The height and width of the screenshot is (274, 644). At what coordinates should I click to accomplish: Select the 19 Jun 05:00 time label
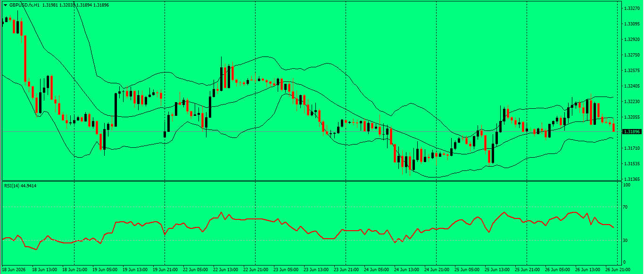(105, 270)
